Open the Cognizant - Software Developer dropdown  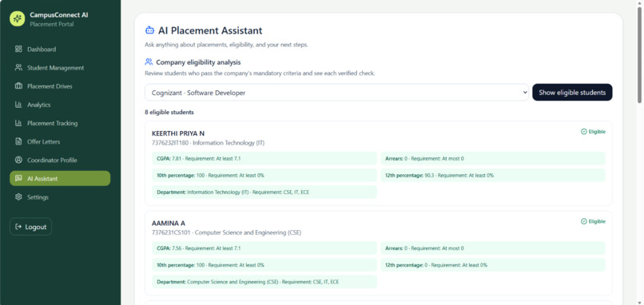point(337,93)
